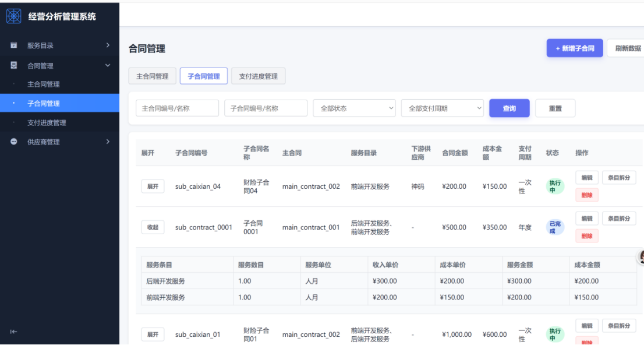The image size is (644, 345).
Task: Click the 收入单价 sub-table header
Action: [385, 265]
